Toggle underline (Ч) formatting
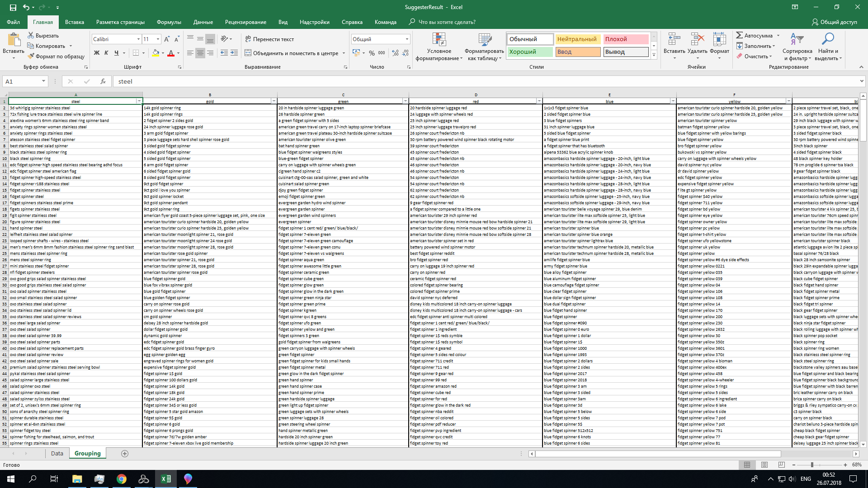The width and height of the screenshot is (868, 488). [x=116, y=53]
